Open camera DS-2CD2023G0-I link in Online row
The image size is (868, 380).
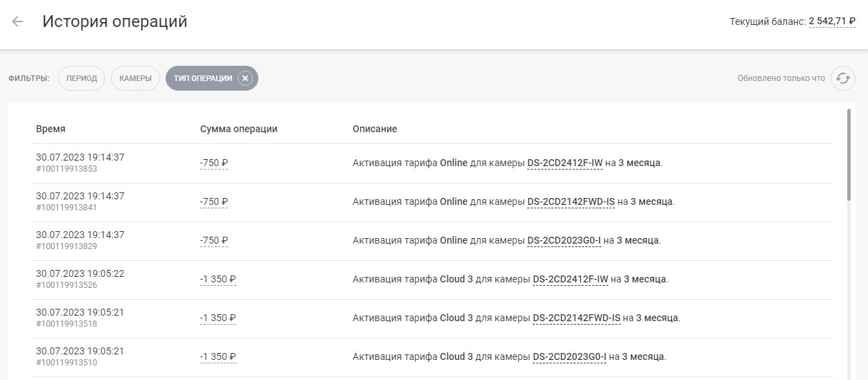point(564,241)
